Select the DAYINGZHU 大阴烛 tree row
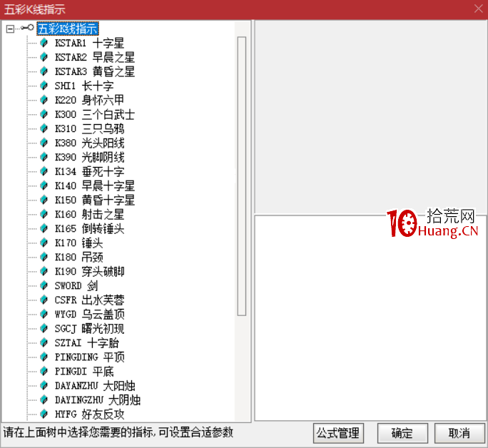This screenshot has height=448, width=488. [x=98, y=400]
